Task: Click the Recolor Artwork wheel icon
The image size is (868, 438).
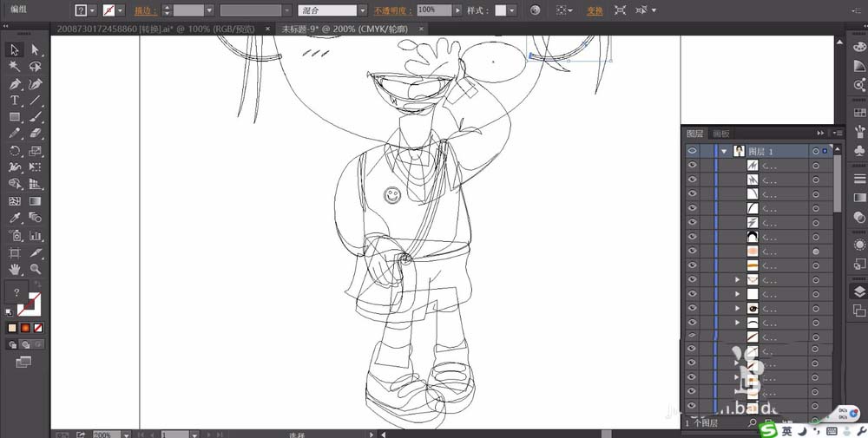Action: tap(535, 10)
